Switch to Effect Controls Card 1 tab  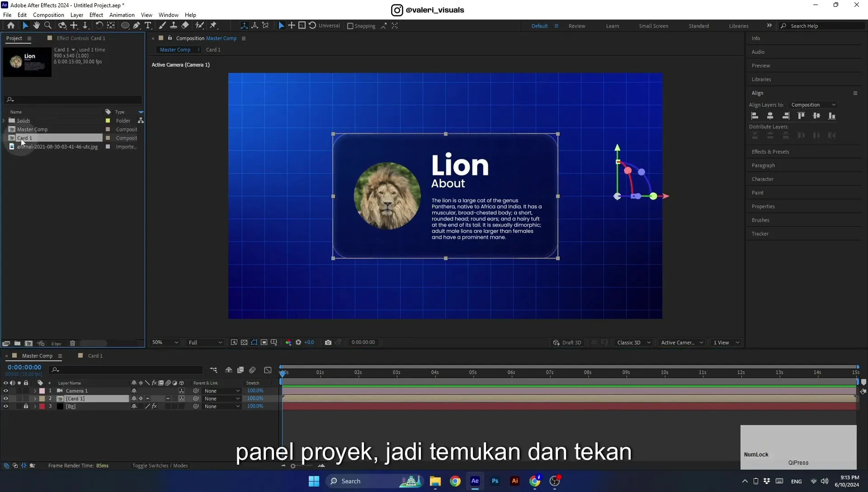81,38
